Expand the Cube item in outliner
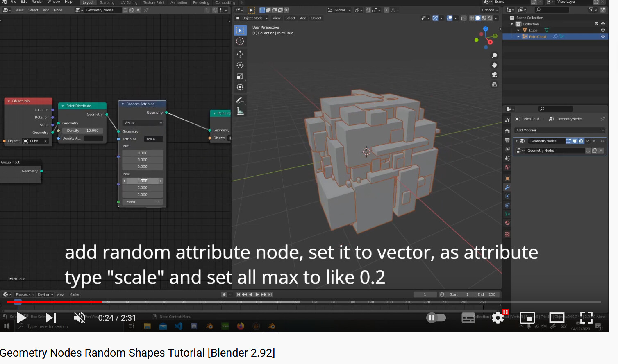 coord(518,30)
